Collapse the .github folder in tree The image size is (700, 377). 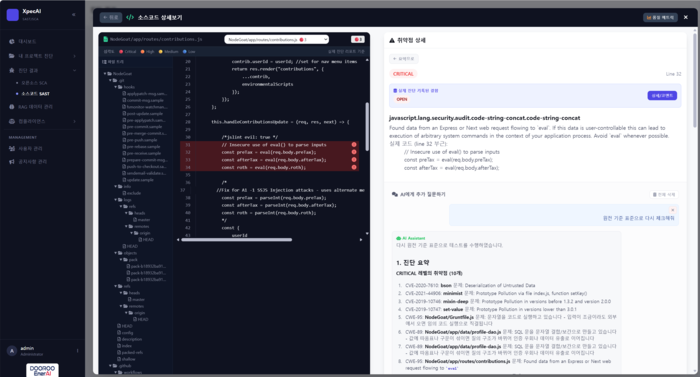coord(110,366)
